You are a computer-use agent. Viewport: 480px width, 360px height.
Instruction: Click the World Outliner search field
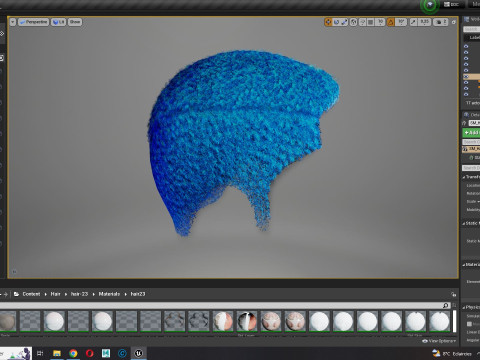(x=471, y=29)
